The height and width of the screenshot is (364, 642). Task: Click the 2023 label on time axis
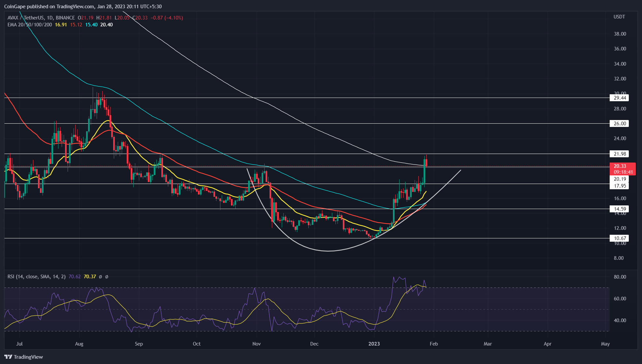coord(374,344)
